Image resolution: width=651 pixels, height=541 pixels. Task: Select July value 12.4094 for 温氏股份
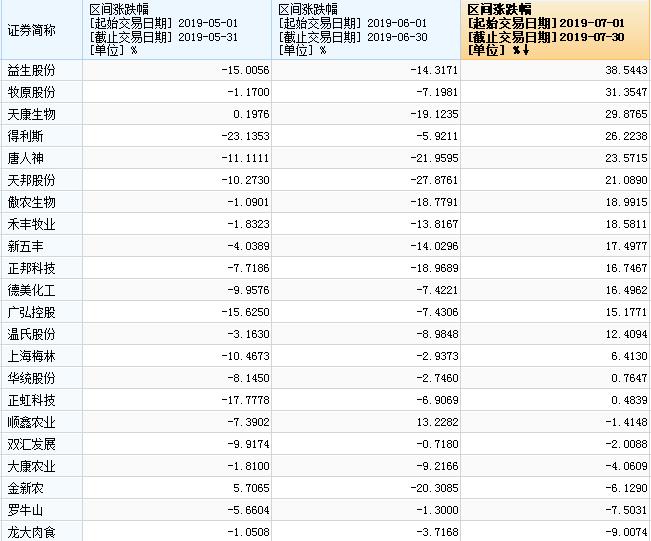pos(626,334)
